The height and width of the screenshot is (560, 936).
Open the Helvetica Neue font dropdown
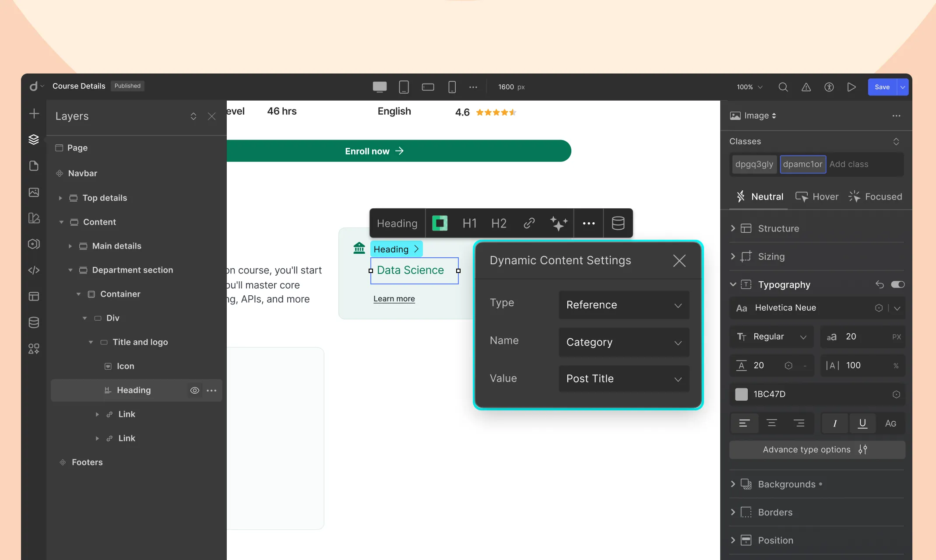(x=897, y=308)
